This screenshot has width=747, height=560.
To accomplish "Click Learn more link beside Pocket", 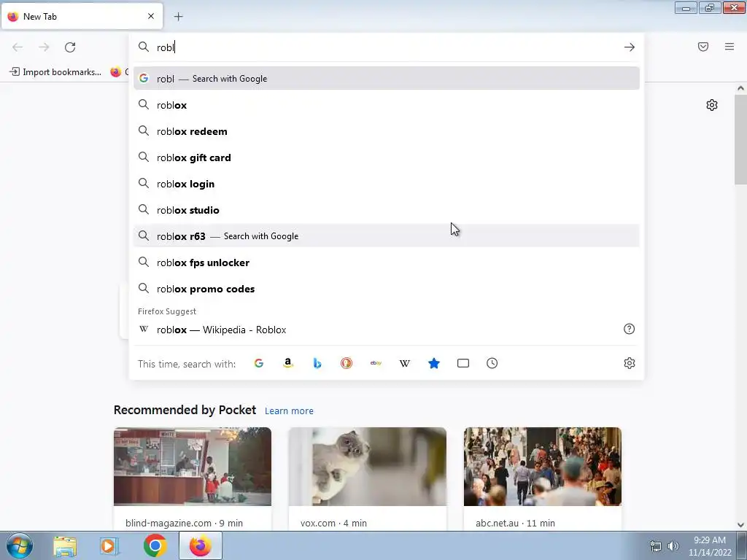I will click(289, 411).
